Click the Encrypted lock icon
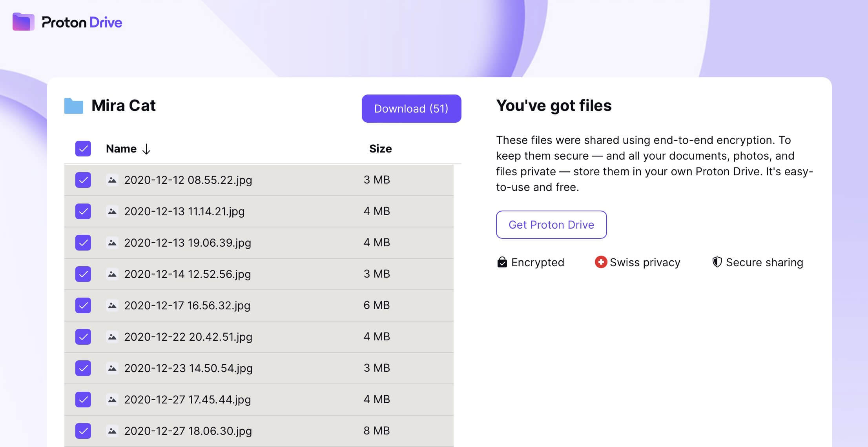The width and height of the screenshot is (868, 447). tap(502, 262)
